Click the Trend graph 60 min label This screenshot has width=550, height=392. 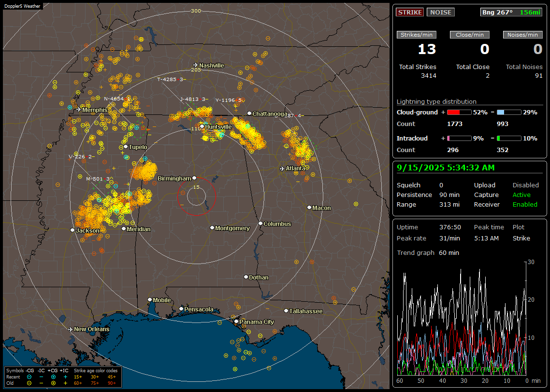pos(428,253)
